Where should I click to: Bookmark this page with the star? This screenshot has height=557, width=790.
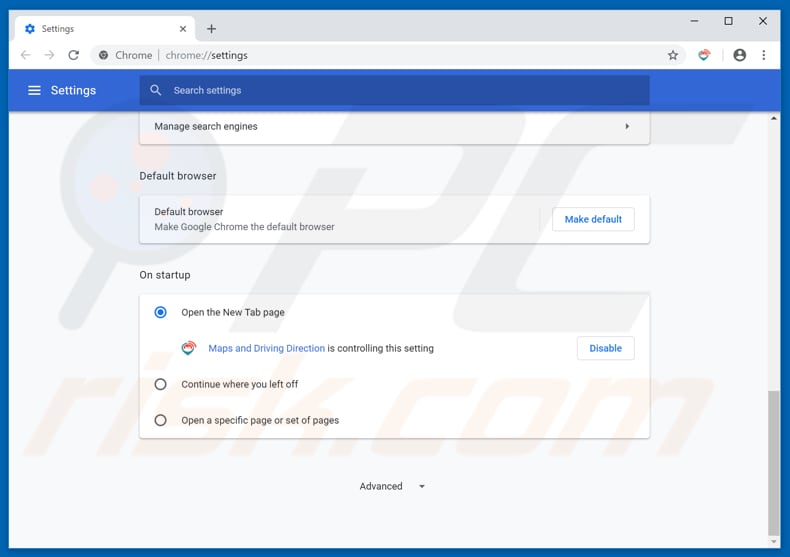(x=673, y=55)
